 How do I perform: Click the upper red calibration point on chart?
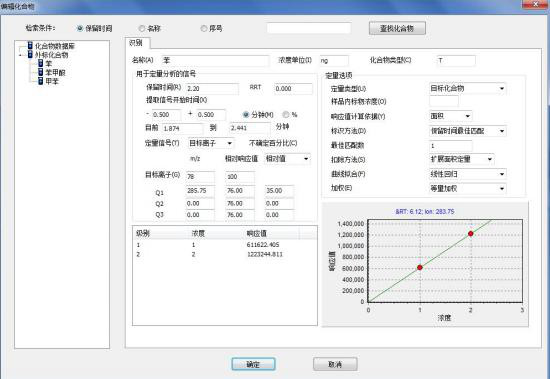[x=471, y=234]
